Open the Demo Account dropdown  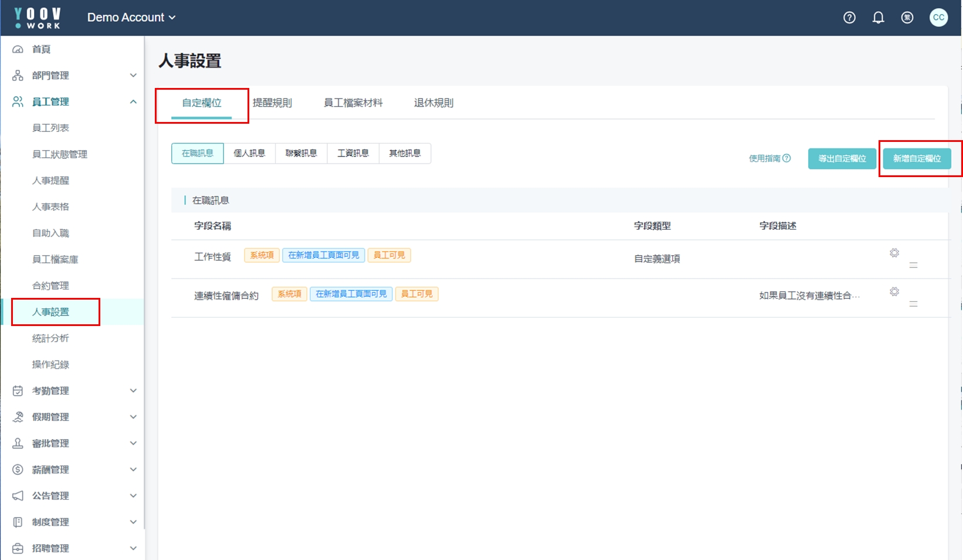coord(131,18)
